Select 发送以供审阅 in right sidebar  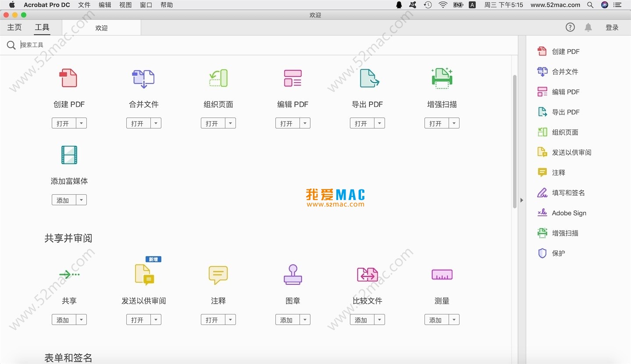(564, 152)
